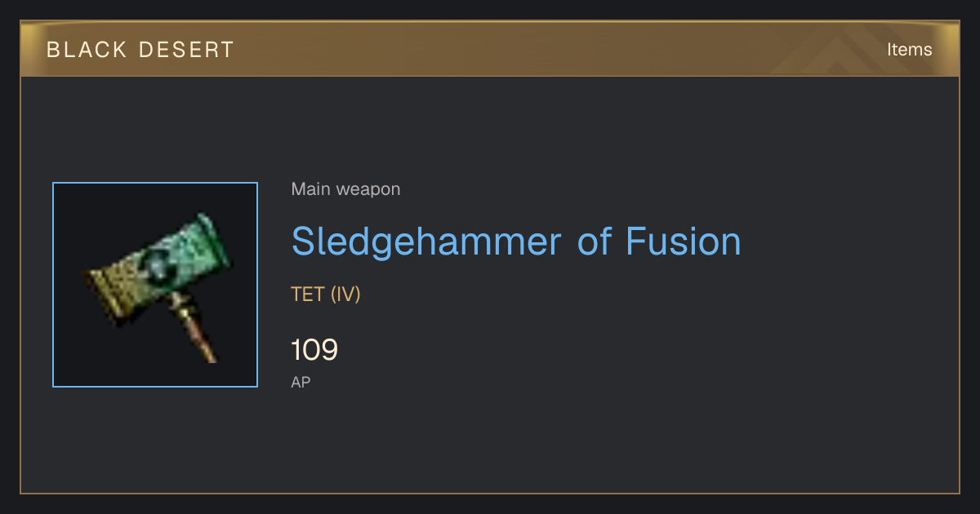
Task: Click the TET (IV) enhancement level
Action: (326, 295)
